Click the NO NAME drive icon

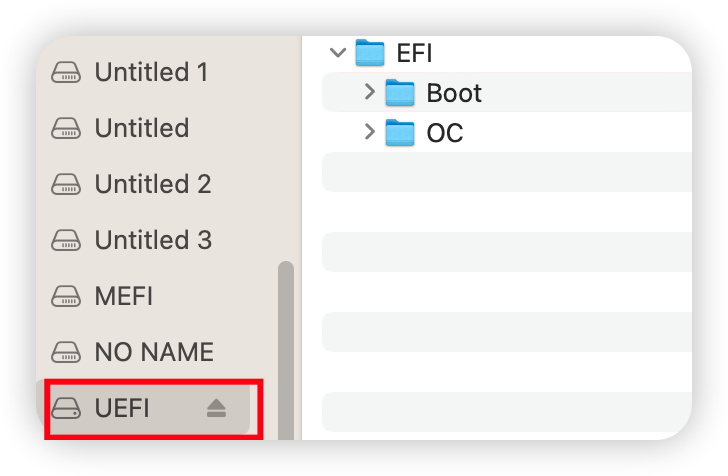pos(67,352)
